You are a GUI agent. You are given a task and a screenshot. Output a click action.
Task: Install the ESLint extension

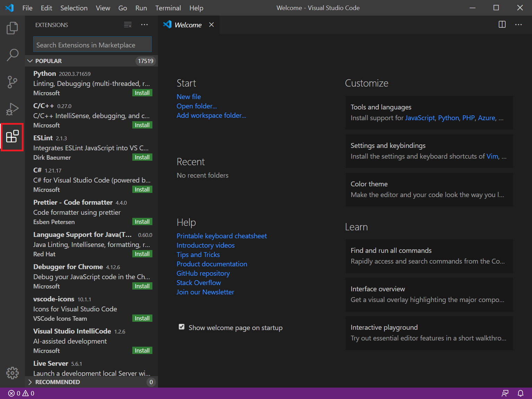point(142,157)
